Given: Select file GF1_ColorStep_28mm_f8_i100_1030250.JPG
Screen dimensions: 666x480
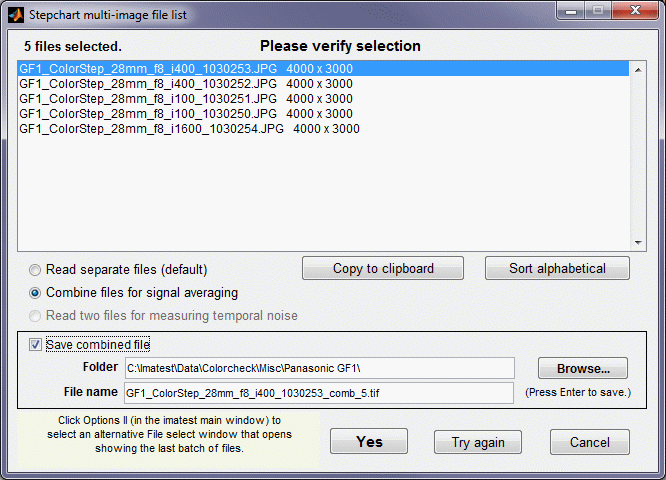Looking at the screenshot, I should point(323,114).
